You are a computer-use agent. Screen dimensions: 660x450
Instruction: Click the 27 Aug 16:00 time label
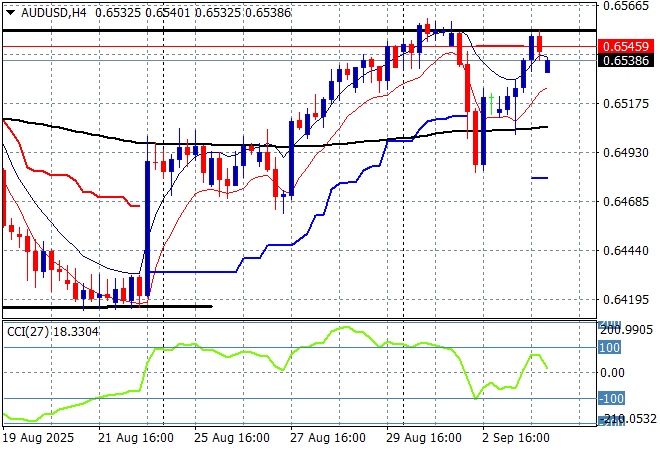327,438
